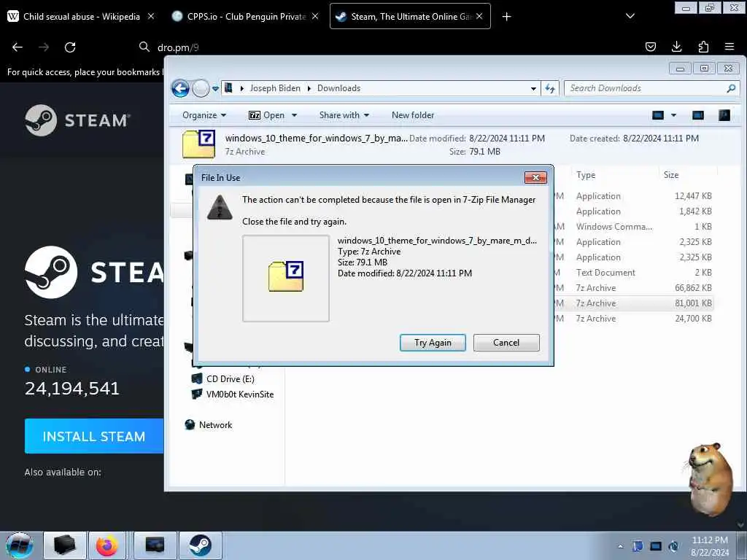
Task: Select the 66,862 KB 7z Archive row
Action: (634, 287)
